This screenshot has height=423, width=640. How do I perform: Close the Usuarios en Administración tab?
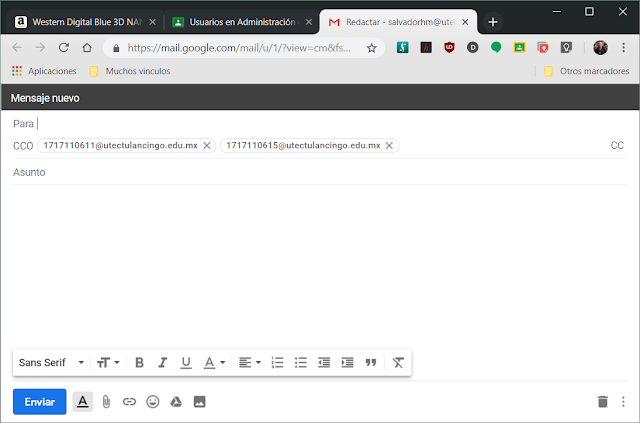click(309, 22)
